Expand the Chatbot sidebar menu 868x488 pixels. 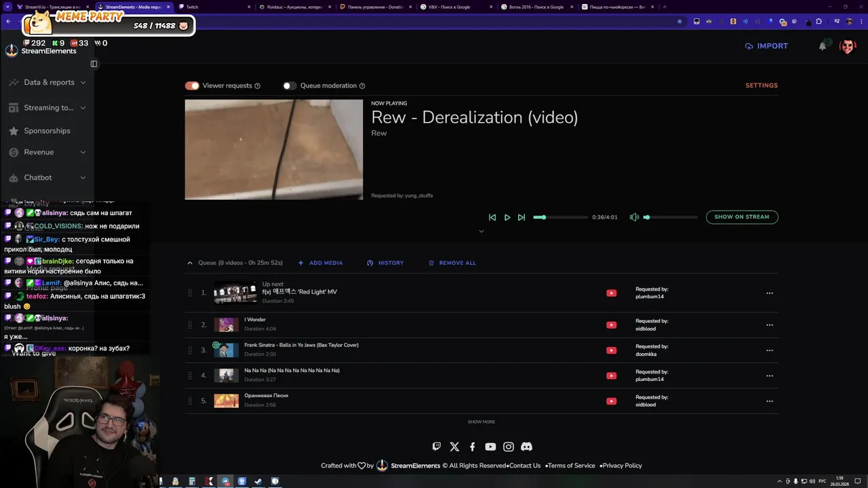pos(47,178)
